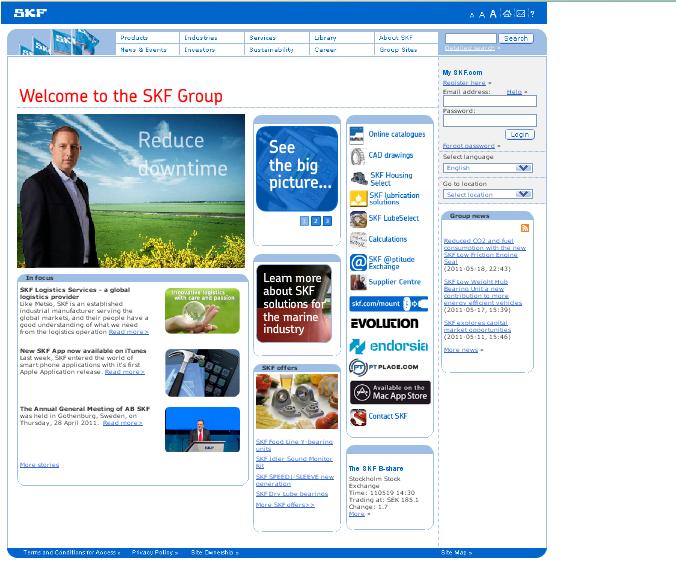Click Read more for the iTunes App story
The width and height of the screenshot is (676, 563).
pyautogui.click(x=125, y=372)
